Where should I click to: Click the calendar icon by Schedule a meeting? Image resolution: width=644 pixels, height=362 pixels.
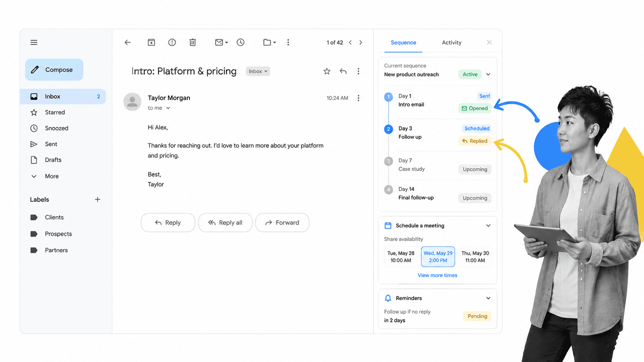tap(388, 225)
